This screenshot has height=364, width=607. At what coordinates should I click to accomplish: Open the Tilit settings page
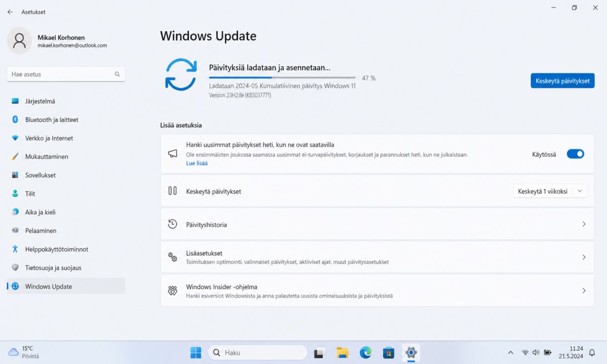coord(66,194)
